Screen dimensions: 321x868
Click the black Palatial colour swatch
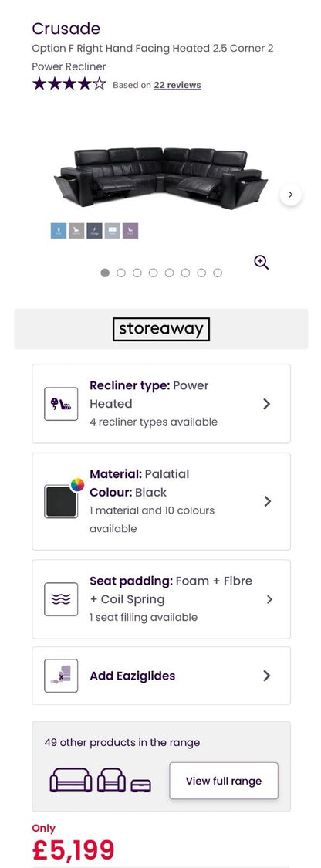click(61, 501)
